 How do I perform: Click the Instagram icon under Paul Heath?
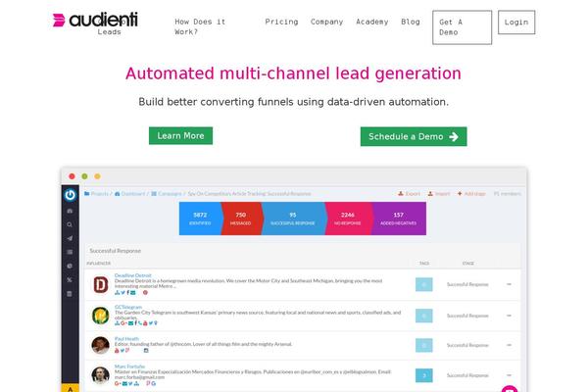tap(146, 351)
